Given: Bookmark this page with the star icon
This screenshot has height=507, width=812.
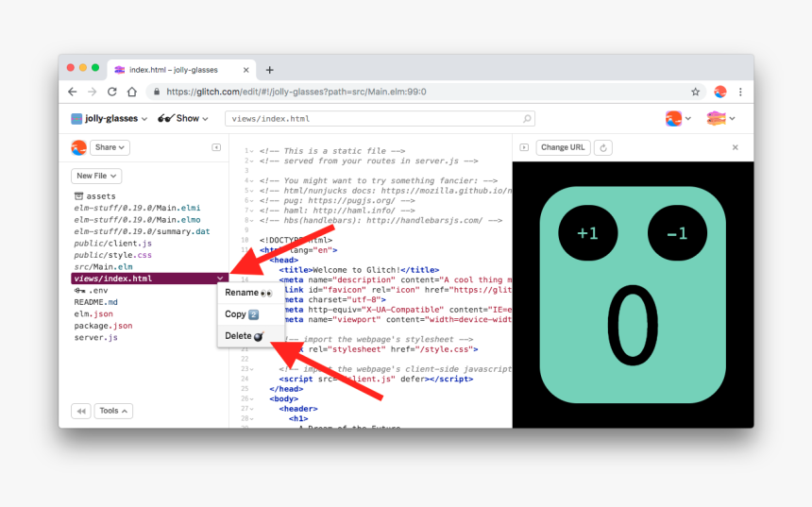Looking at the screenshot, I should tap(695, 92).
